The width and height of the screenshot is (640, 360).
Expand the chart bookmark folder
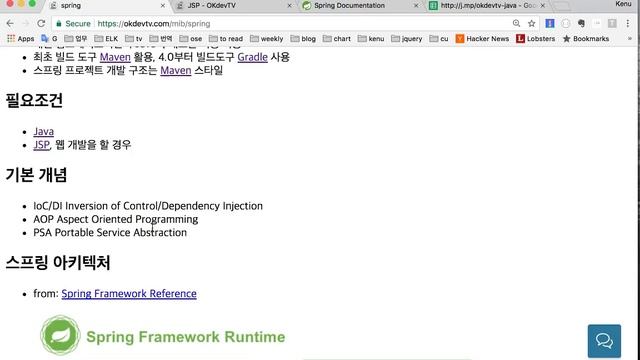point(337,39)
